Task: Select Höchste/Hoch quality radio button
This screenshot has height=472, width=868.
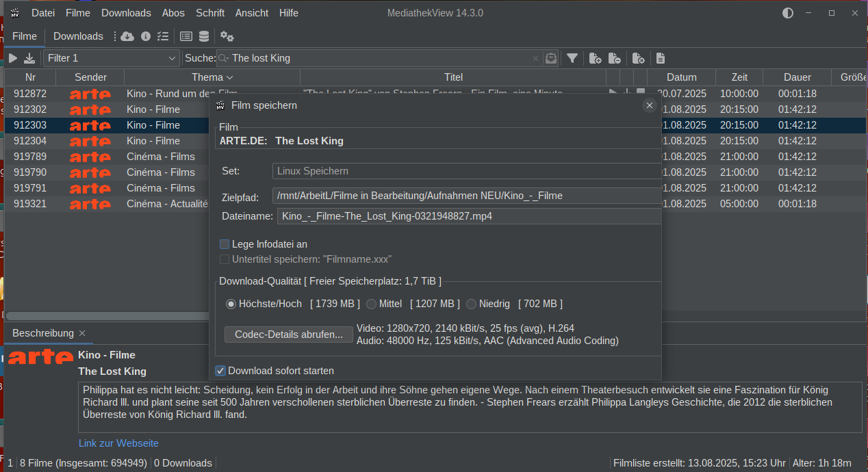Action: tap(231, 304)
